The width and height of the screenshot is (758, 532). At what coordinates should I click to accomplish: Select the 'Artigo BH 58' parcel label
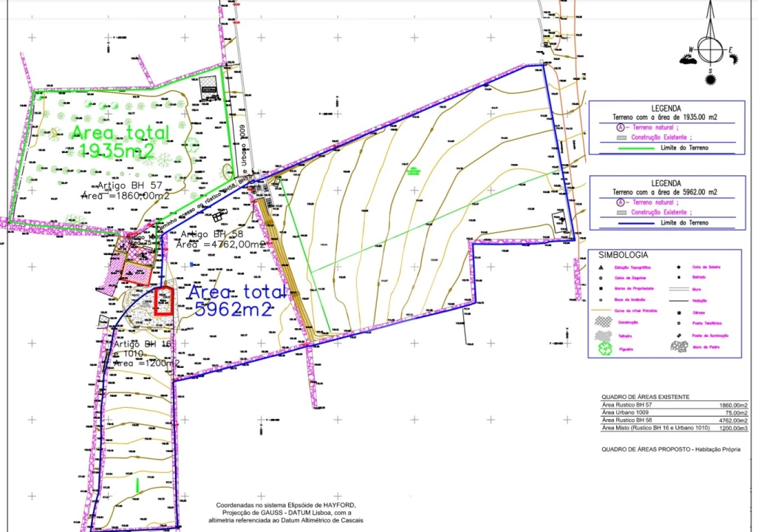212,234
